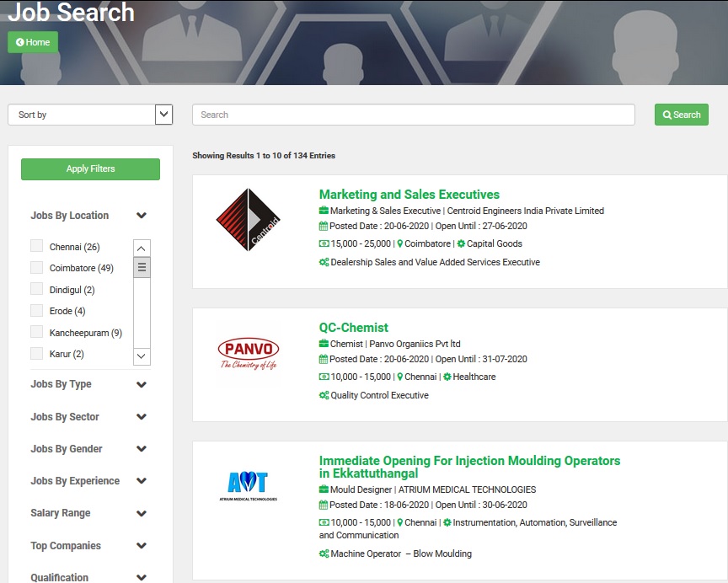Open the Sort by dropdown

click(90, 115)
